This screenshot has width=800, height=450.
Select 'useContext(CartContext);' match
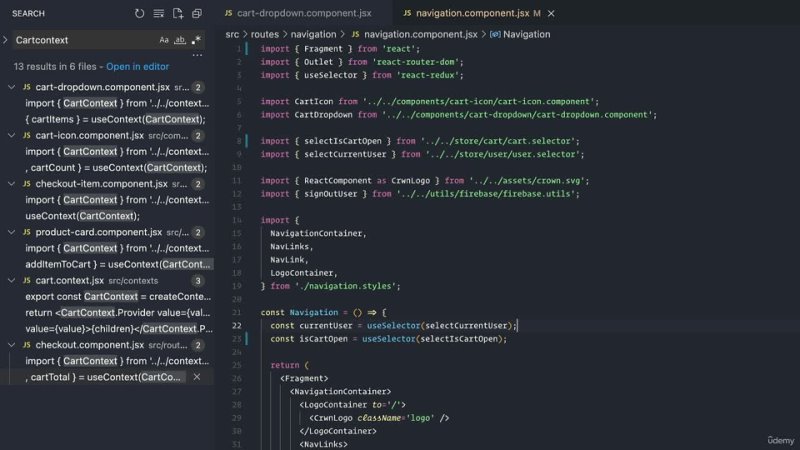[82, 216]
